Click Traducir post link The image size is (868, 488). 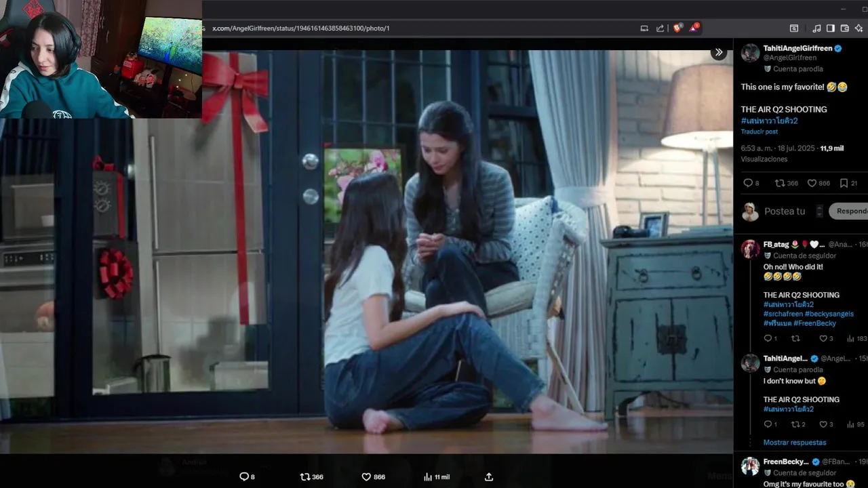[x=759, y=131]
